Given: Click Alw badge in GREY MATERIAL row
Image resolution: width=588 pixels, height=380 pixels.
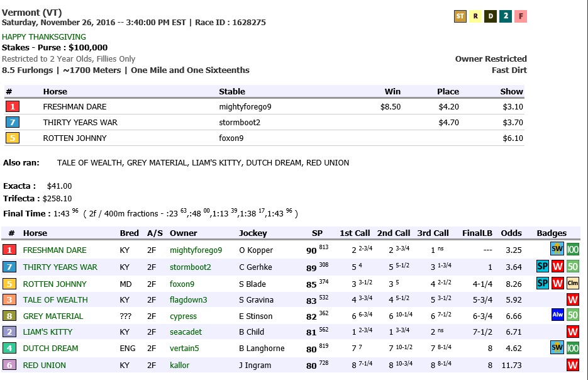Looking at the screenshot, I should 557,315.
